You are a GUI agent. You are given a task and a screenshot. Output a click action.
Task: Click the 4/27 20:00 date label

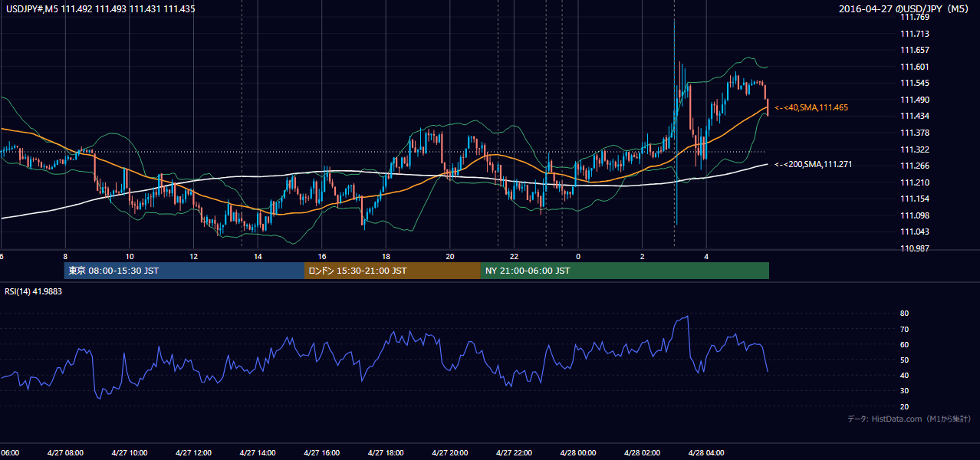pos(449,453)
